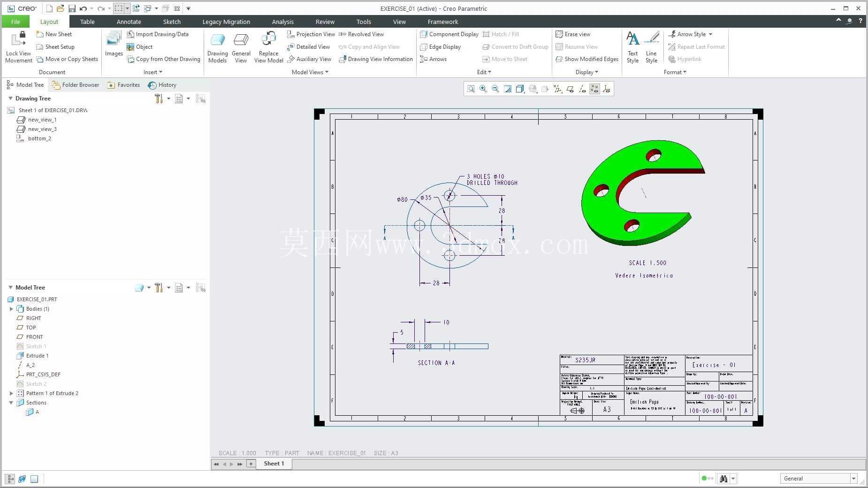868x488 pixels.
Task: Zoom out using the graphics toolbar magnifier
Action: pos(495,89)
